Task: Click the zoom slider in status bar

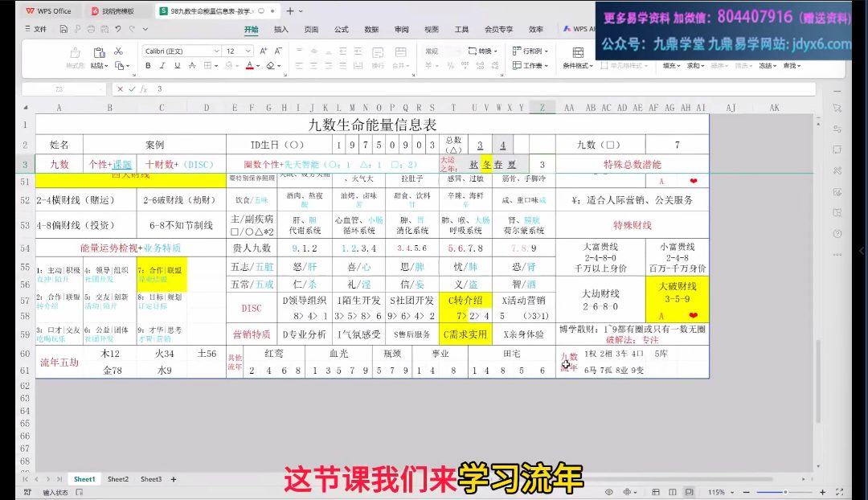Action: 786,492
